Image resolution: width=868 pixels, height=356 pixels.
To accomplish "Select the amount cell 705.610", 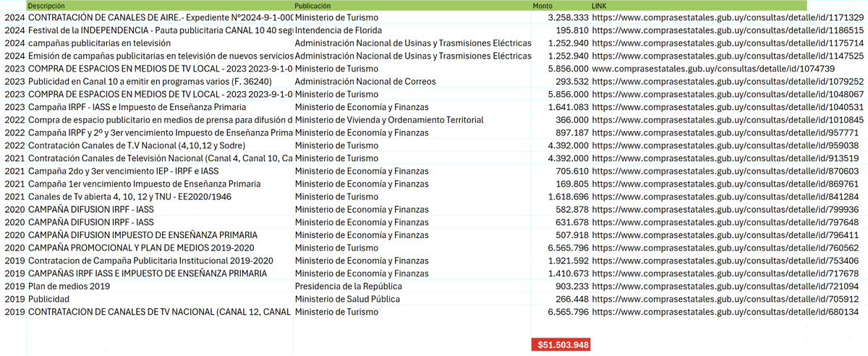I will tap(561, 171).
